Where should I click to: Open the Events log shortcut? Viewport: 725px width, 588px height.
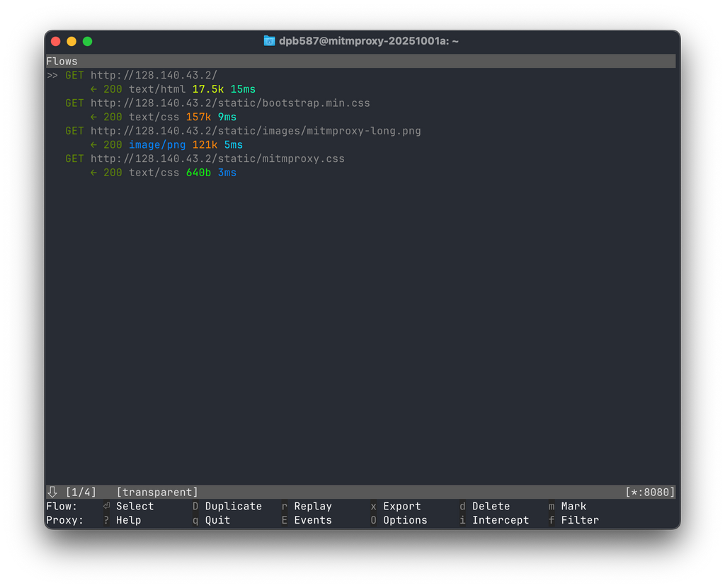[312, 520]
